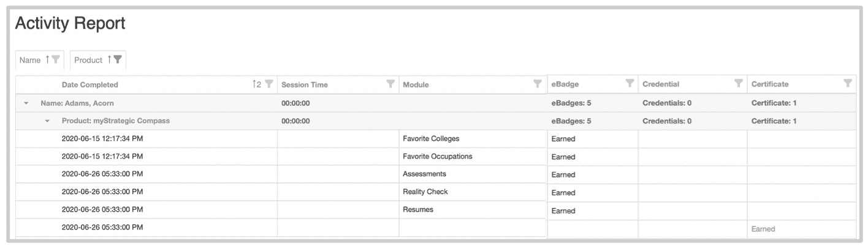
Task: Toggle sort arrow on Product group chip
Action: [109, 60]
